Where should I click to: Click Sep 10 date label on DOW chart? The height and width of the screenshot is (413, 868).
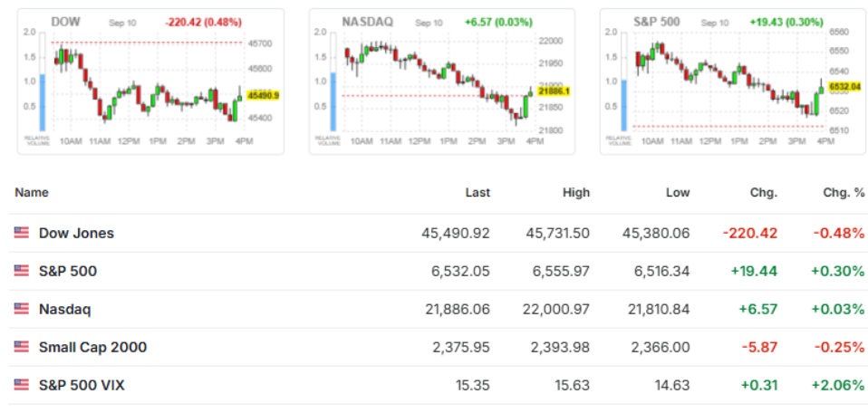122,24
